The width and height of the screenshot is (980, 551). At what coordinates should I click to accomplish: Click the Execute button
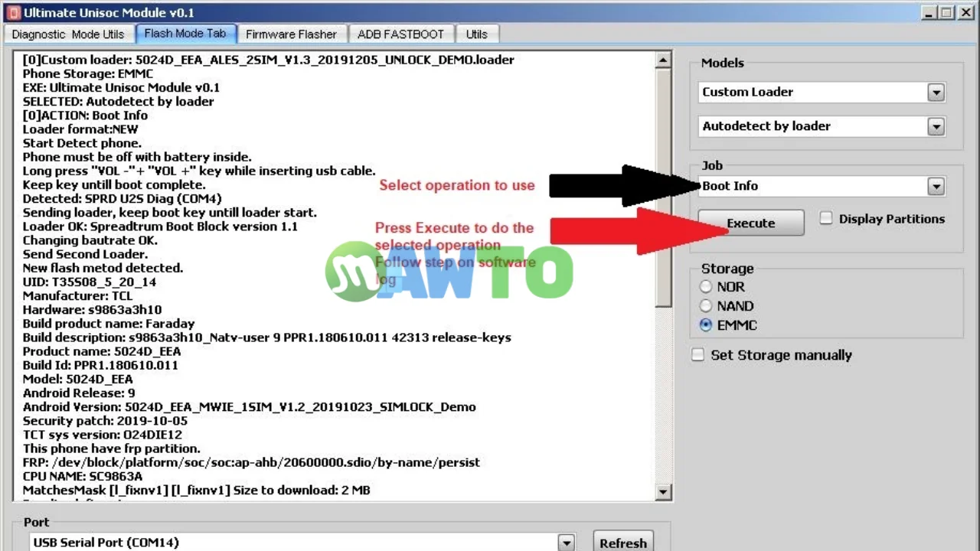(x=751, y=223)
